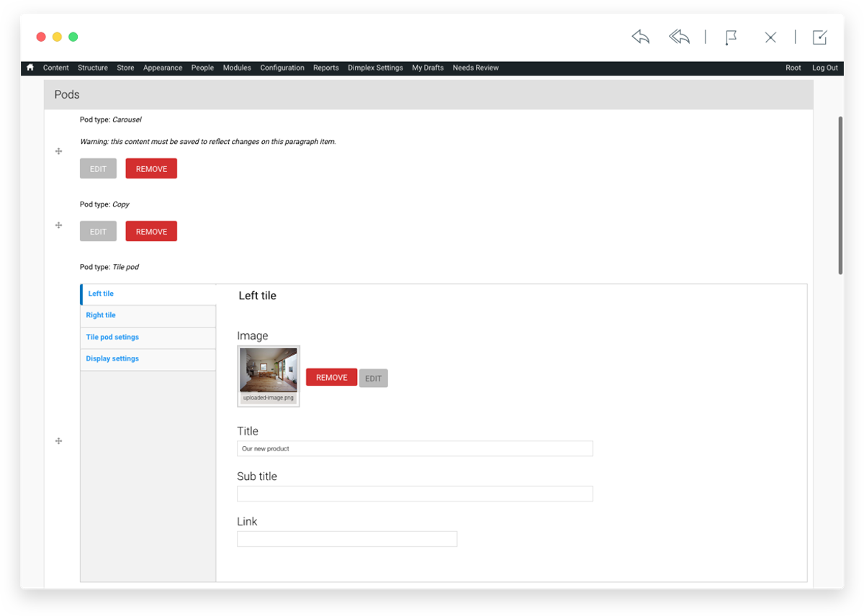Viewport: 864px width, 616px height.
Task: Open the Configuration menu
Action: pos(282,68)
